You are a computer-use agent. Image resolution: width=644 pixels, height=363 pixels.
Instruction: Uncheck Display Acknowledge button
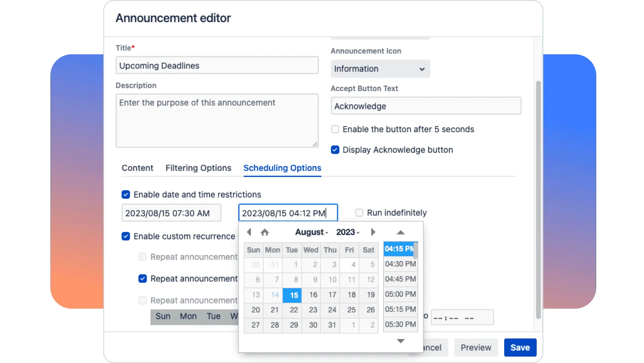(335, 150)
